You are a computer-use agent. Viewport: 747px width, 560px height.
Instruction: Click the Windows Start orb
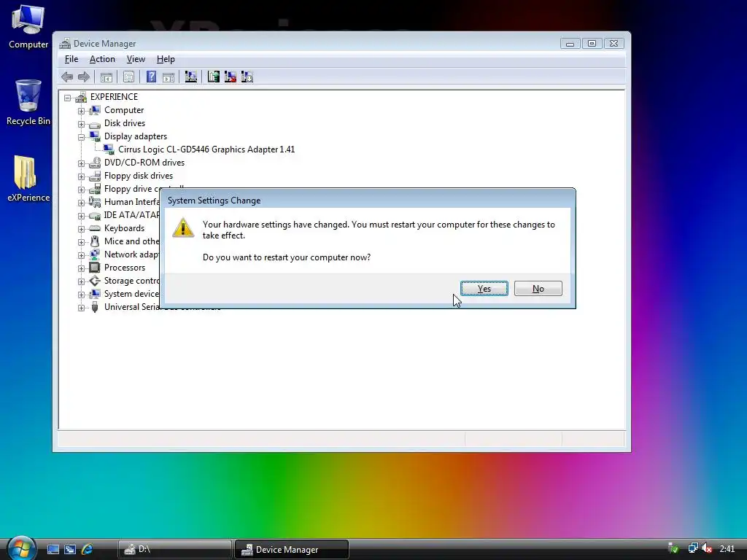click(x=21, y=548)
